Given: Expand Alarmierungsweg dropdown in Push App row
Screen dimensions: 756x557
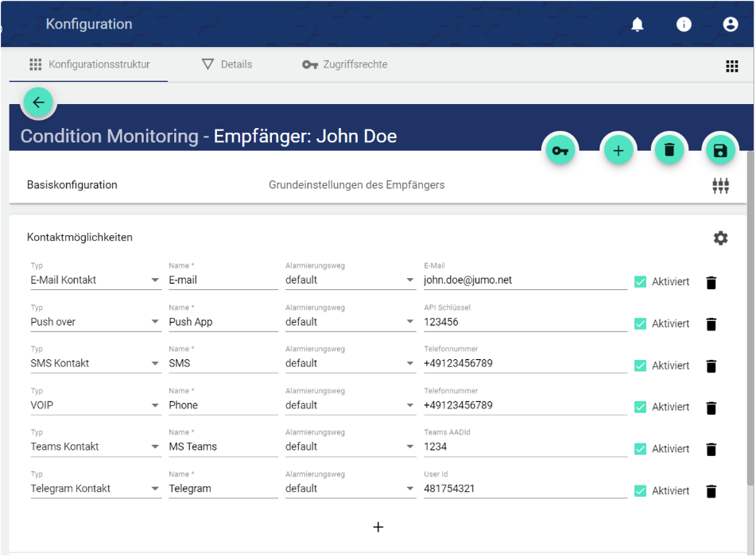Looking at the screenshot, I should (x=350, y=322).
